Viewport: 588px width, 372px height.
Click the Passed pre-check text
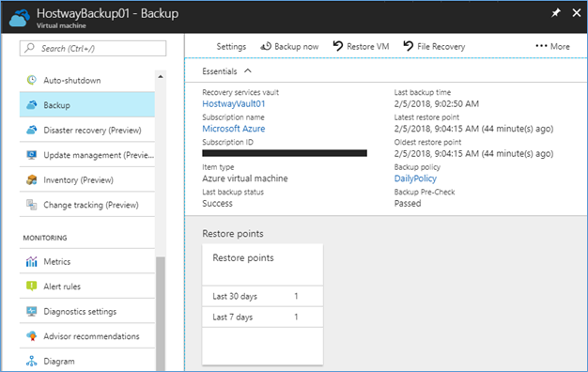[x=408, y=203]
